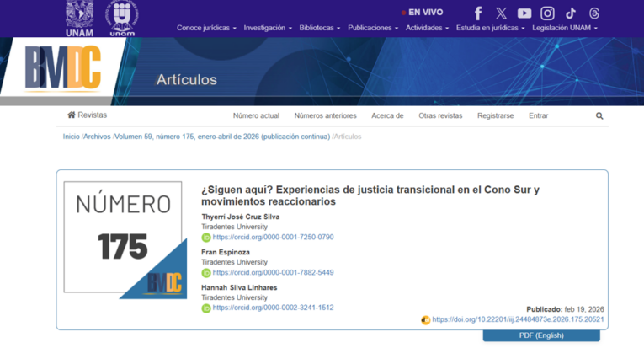Click the UNAM logo
The image size is (644, 348).
click(79, 18)
